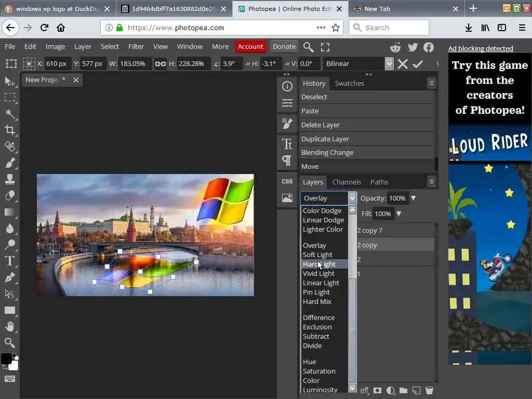Viewport: 532px width, 399px height.
Task: Click the background white color swatch
Action: (x=14, y=366)
